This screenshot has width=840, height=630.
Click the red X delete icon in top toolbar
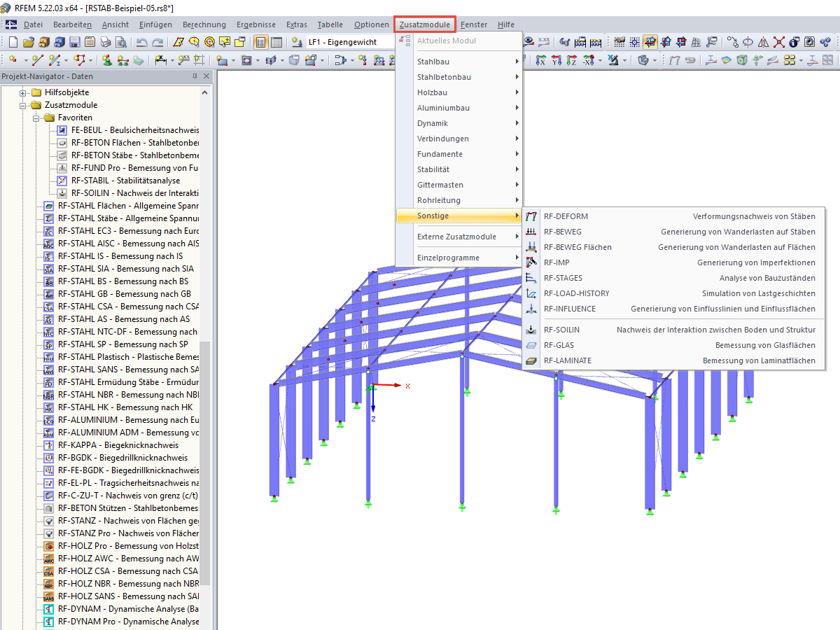pyautogui.click(x=778, y=42)
